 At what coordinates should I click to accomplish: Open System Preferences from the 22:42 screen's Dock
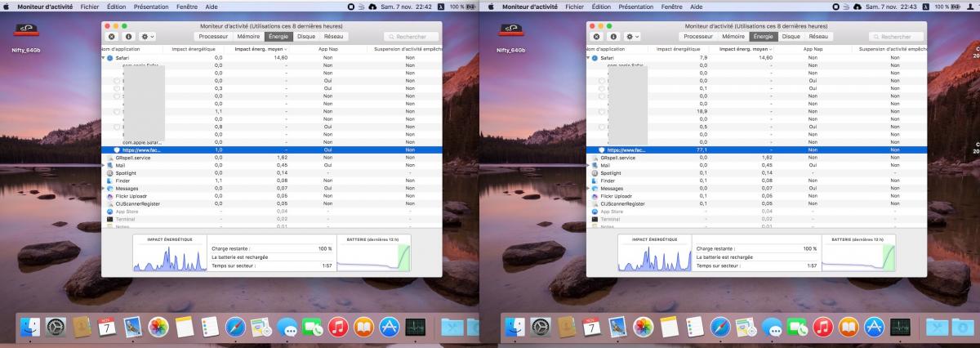56,327
